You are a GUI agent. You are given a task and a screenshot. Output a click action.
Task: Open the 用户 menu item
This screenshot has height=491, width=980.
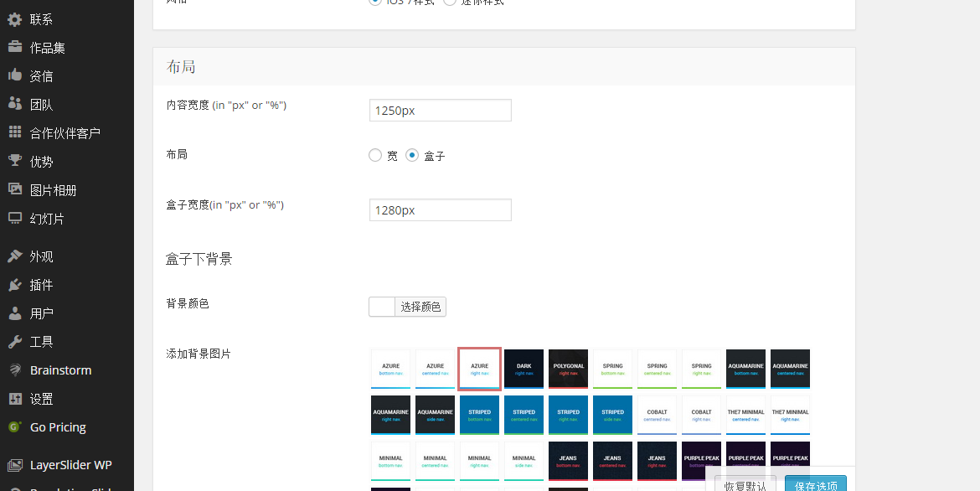tap(41, 313)
